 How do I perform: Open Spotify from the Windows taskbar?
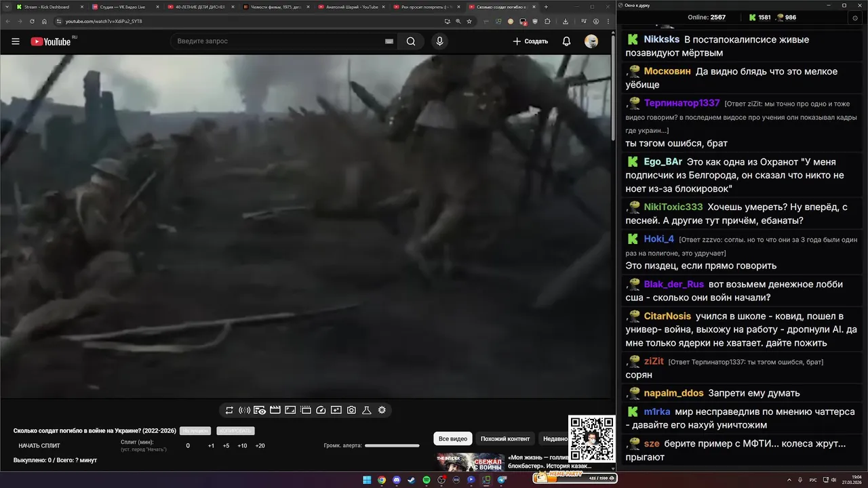tap(427, 480)
